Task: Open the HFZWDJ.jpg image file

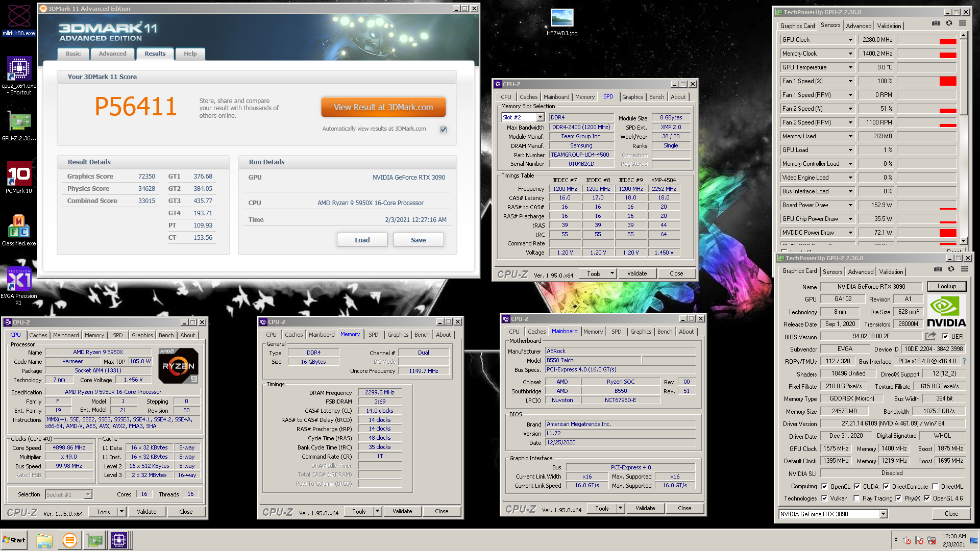Action: pos(562,22)
